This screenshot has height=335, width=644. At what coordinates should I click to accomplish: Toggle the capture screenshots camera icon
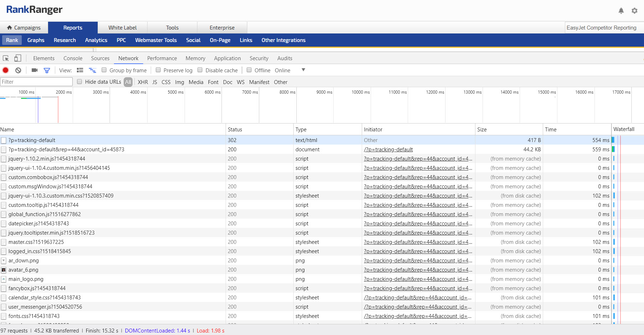pos(35,70)
